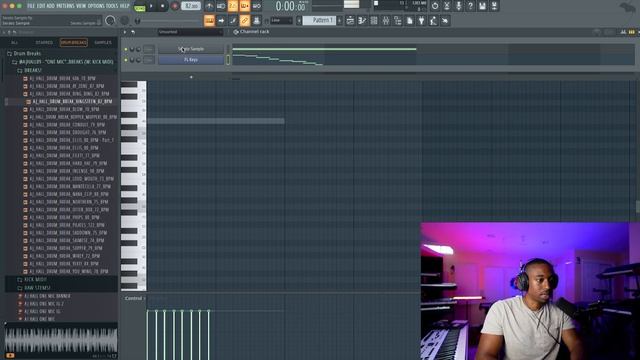Image resolution: width=640 pixels, height=360 pixels.
Task: Play the sample preview button under the waveform
Action: pyautogui.click(x=10, y=356)
